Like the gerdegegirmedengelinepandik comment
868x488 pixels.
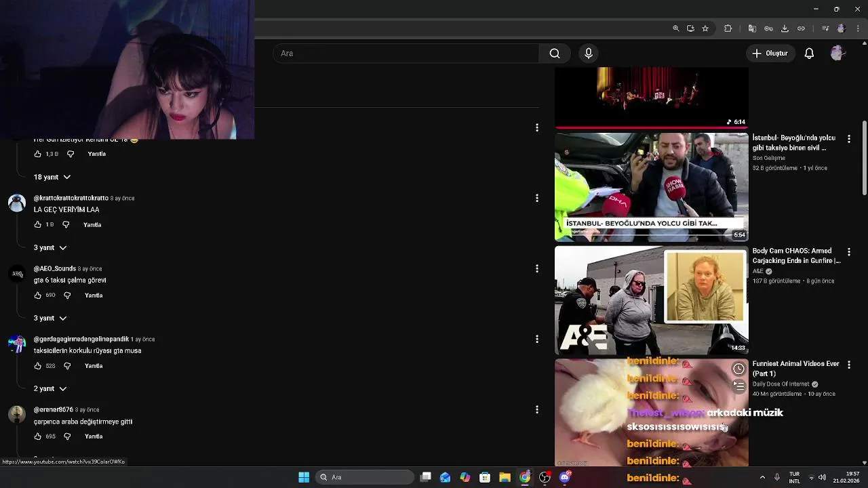(x=38, y=366)
